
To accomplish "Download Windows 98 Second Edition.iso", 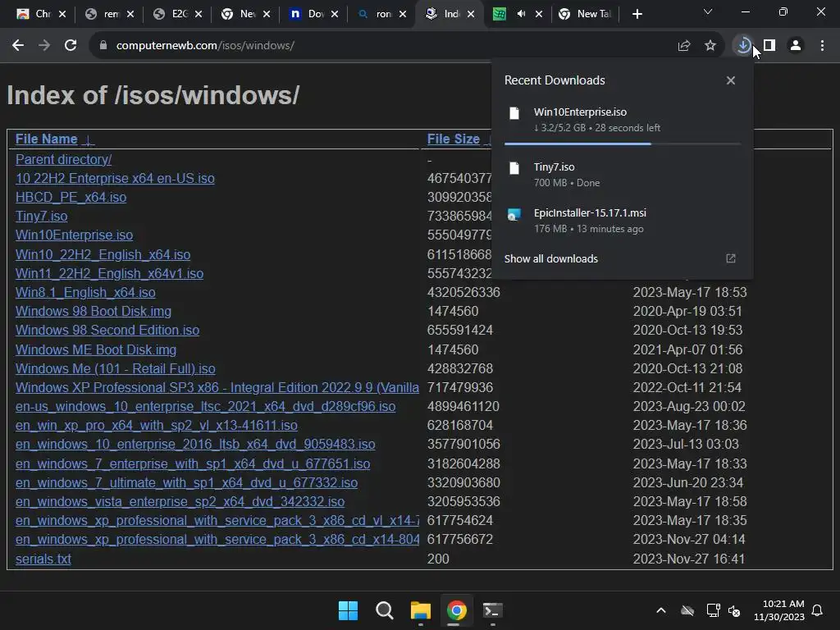I will point(107,330).
